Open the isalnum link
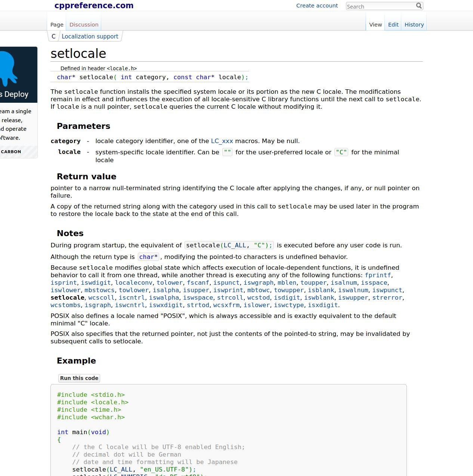Screen dimensions: 473x476 pyautogui.click(x=344, y=283)
